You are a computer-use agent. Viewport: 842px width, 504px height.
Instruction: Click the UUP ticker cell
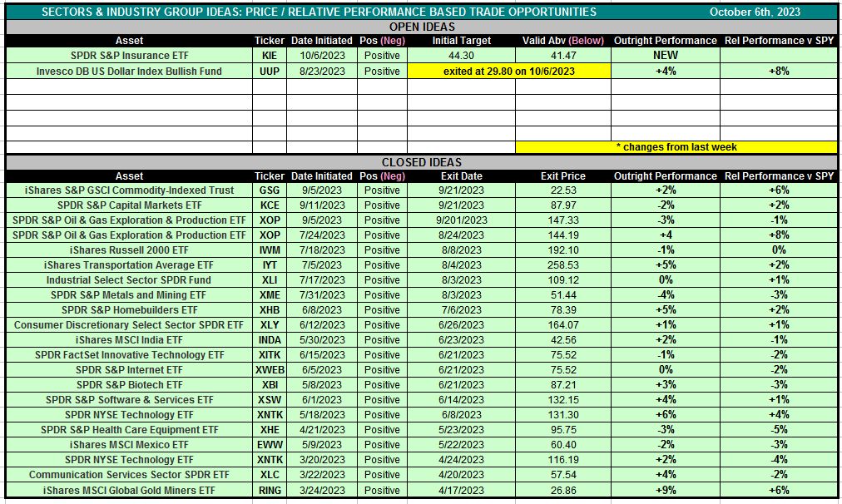point(269,72)
